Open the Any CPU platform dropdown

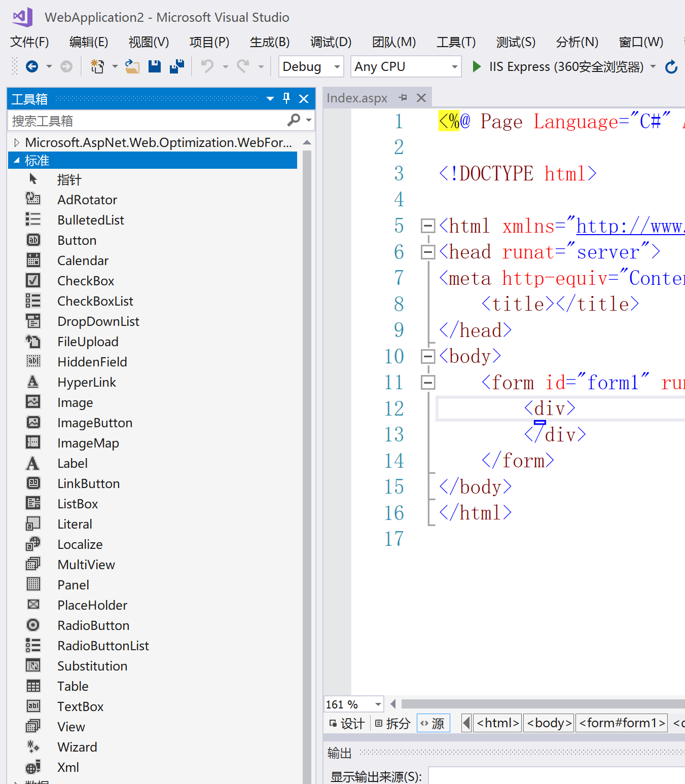click(x=406, y=66)
